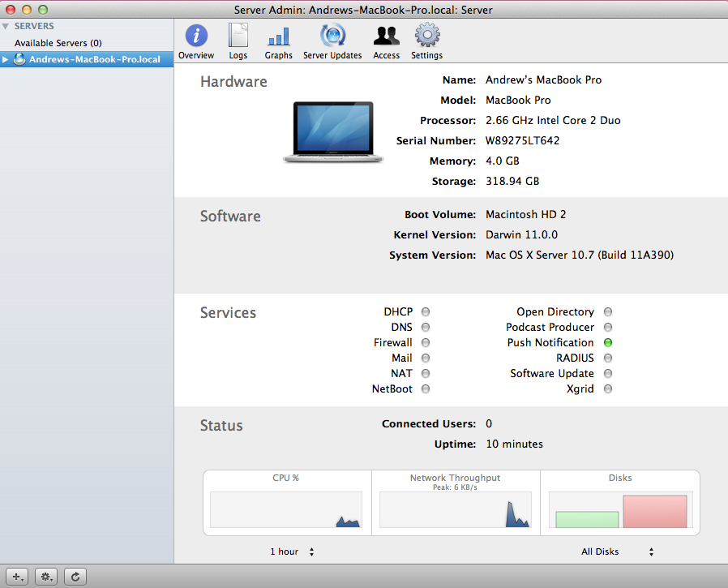728x588 pixels.
Task: Click the RADIUS status indicator
Action: (x=608, y=358)
